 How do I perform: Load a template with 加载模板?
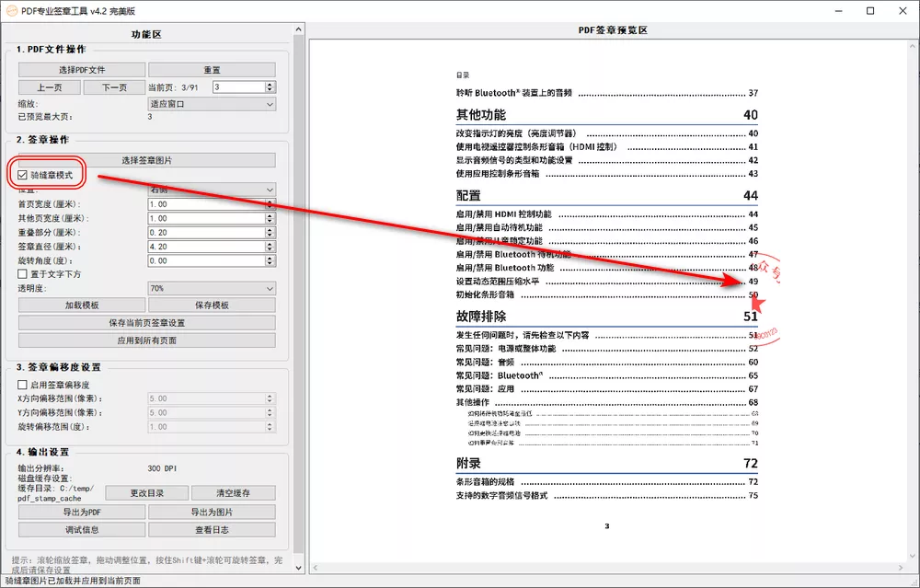(81, 305)
